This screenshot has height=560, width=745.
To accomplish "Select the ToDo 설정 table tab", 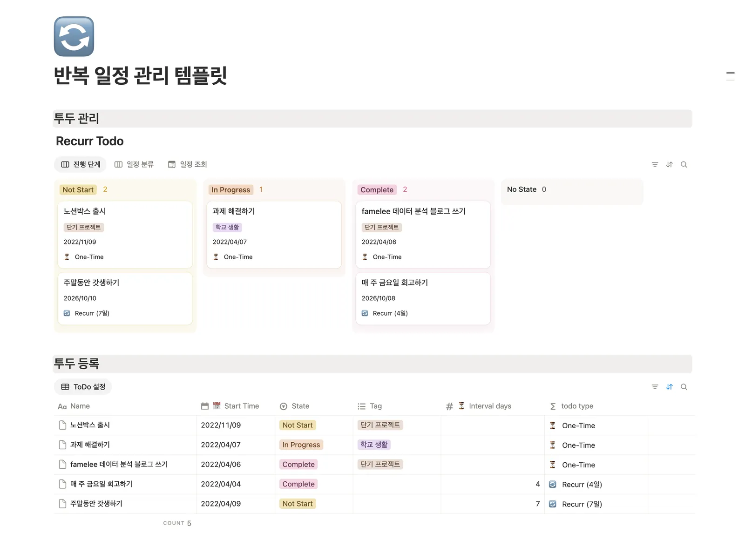I will [83, 387].
